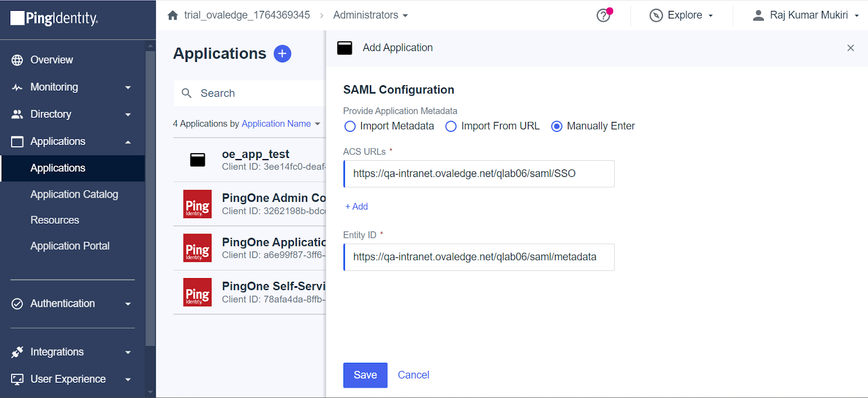Click the PingOne Admin Console Ping icon
Image resolution: width=868 pixels, height=398 pixels.
[197, 204]
